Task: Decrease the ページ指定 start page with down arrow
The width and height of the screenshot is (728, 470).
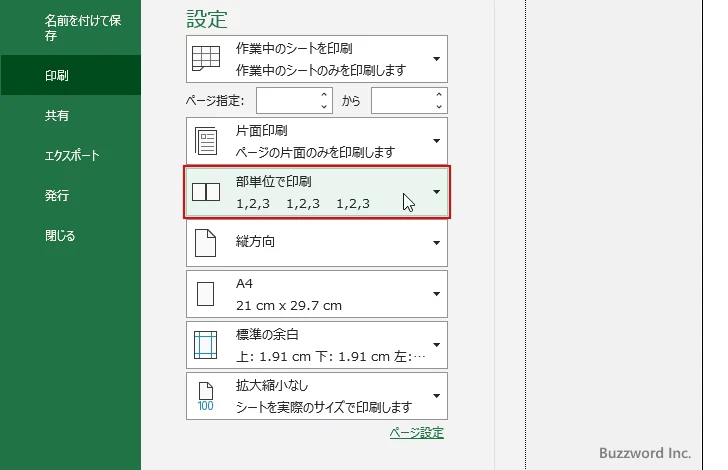Action: pos(324,107)
